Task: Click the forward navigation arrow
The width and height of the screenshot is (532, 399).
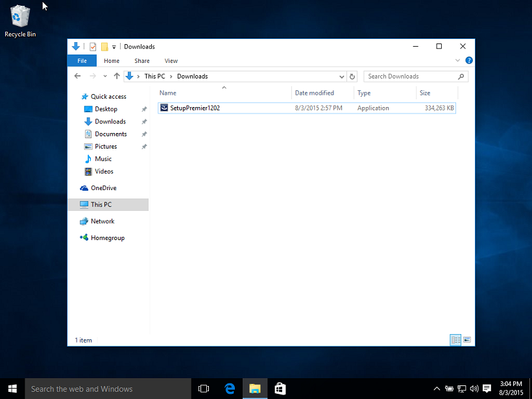Action: click(x=93, y=76)
